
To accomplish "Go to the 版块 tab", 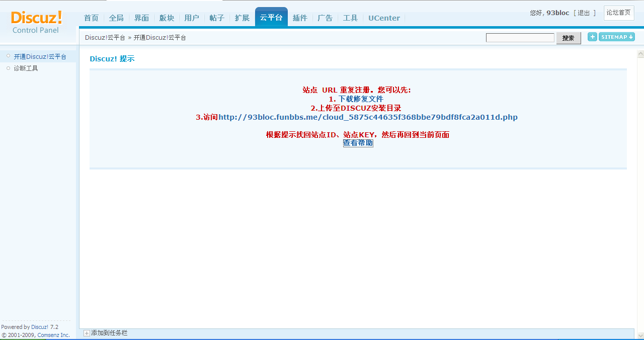I will coord(167,18).
